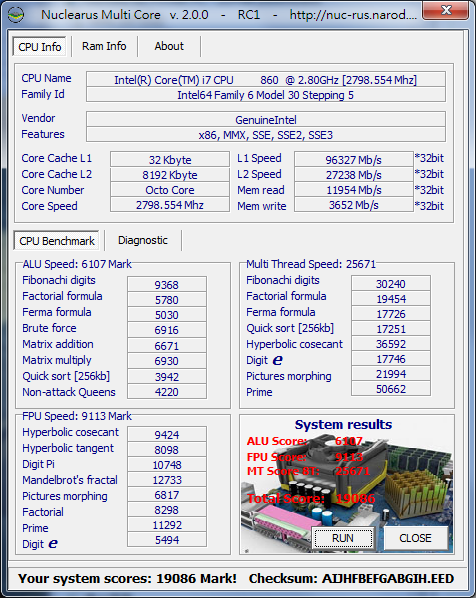Click the GenuineIntel vendor field
Image resolution: width=476 pixels, height=598 pixels.
[x=265, y=120]
